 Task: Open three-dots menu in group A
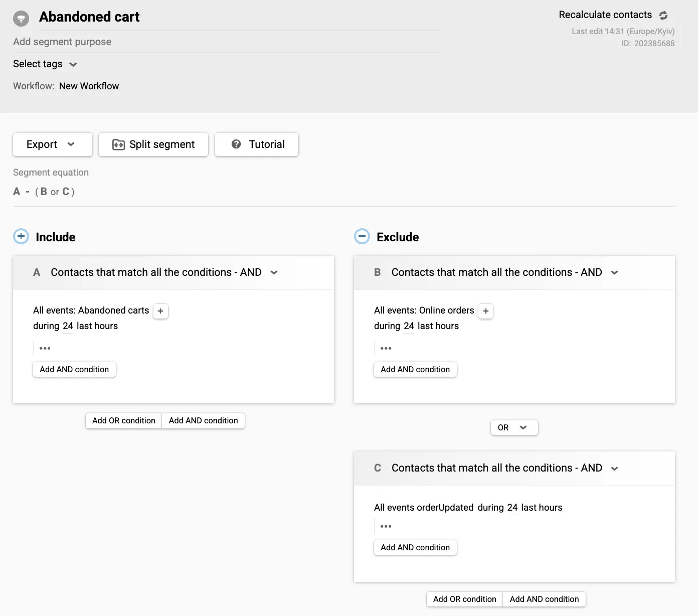[x=45, y=348]
